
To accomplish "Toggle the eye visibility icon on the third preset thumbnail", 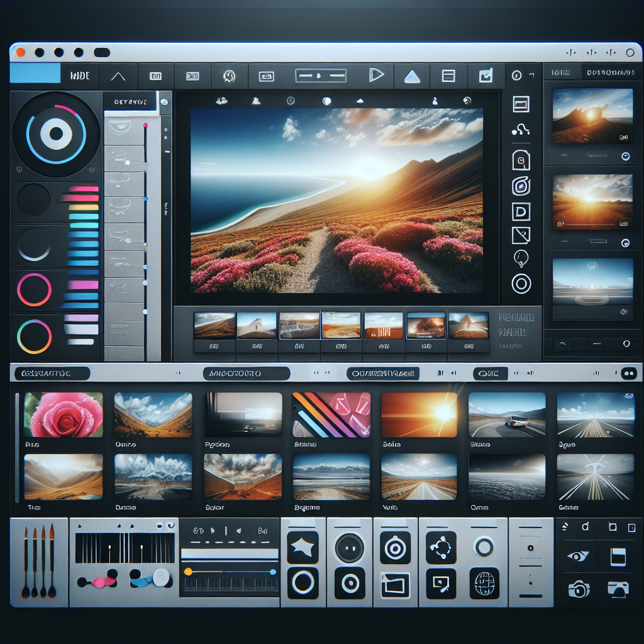I will click(624, 311).
